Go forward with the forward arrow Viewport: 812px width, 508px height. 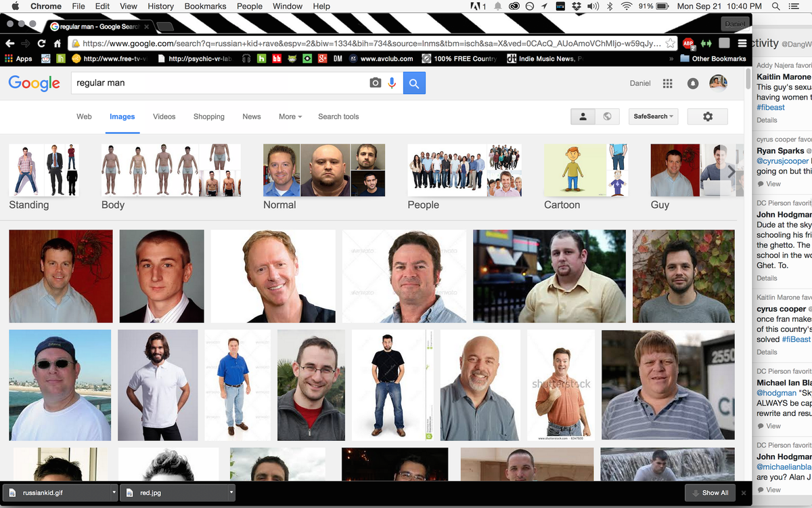26,43
